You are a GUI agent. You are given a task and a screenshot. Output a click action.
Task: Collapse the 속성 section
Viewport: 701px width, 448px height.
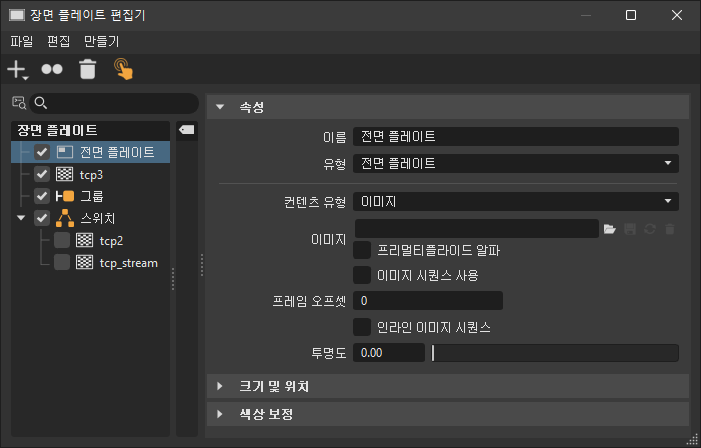tap(220, 107)
